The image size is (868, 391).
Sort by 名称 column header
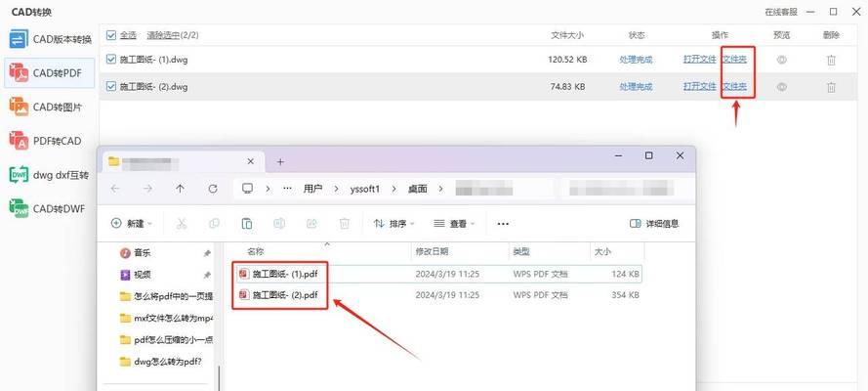point(255,251)
